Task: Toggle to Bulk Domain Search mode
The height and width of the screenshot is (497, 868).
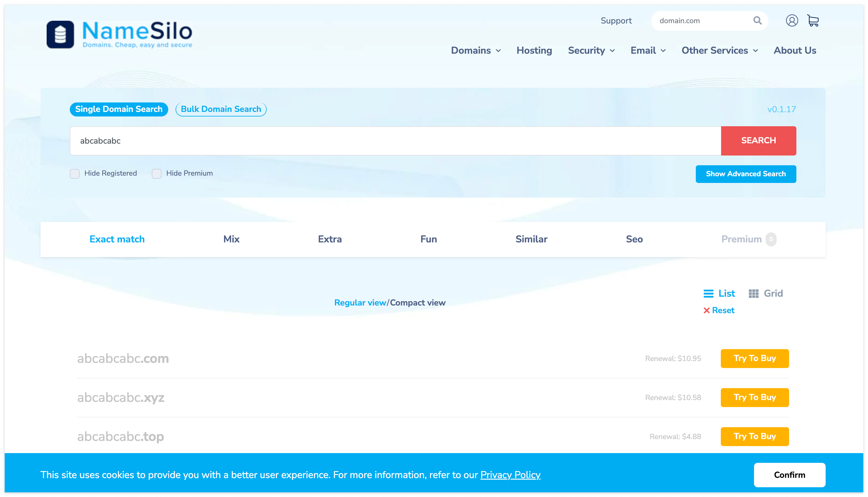Action: [x=221, y=109]
